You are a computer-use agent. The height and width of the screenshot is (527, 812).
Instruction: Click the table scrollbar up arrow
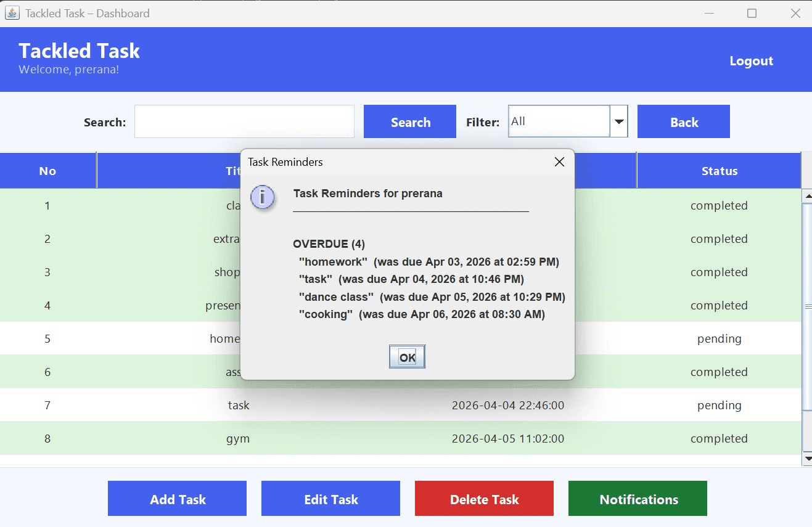[806, 196]
